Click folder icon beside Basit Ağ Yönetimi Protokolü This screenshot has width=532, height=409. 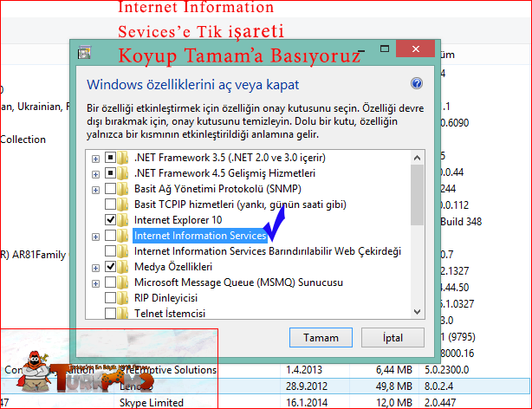tap(122, 189)
